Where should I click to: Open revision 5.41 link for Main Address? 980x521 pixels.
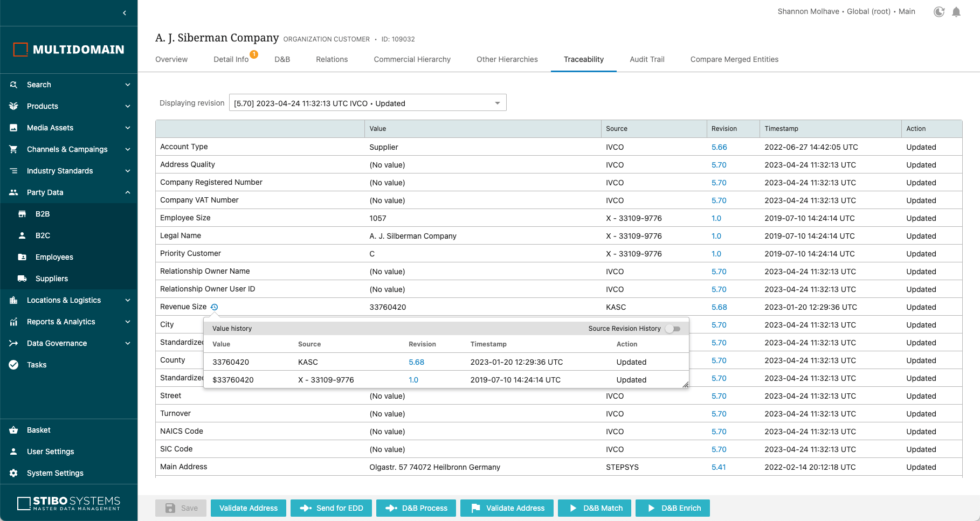[719, 467]
